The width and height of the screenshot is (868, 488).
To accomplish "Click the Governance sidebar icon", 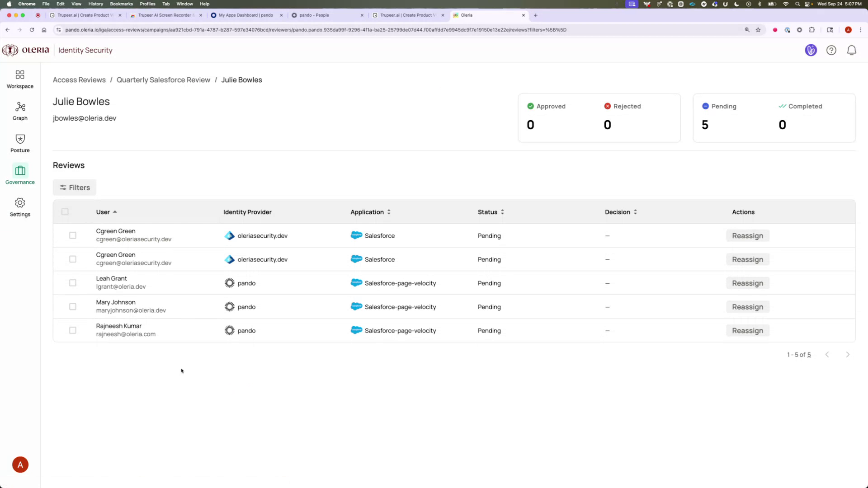I will point(19,174).
